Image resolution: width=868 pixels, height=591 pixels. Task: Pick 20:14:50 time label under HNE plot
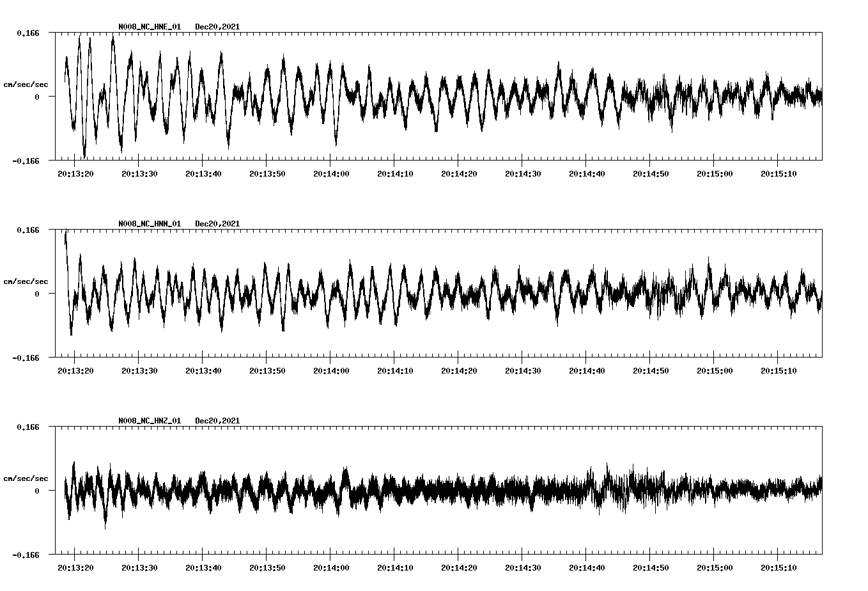pos(651,174)
